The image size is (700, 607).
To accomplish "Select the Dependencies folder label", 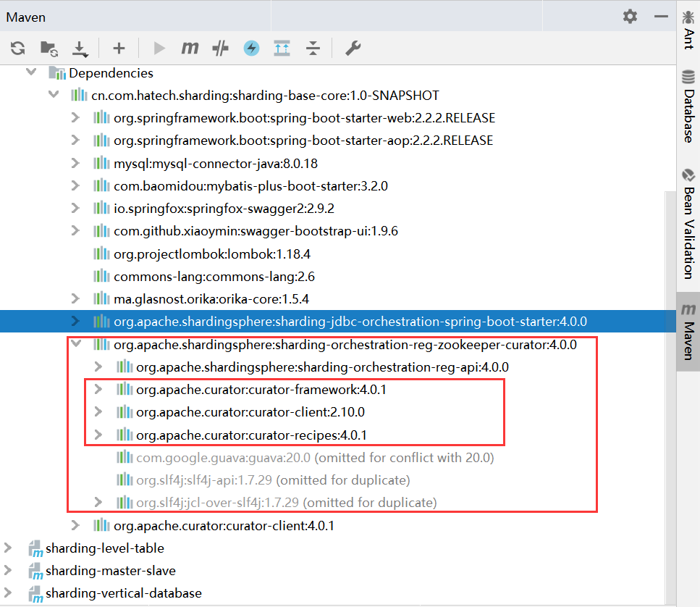I will (111, 73).
